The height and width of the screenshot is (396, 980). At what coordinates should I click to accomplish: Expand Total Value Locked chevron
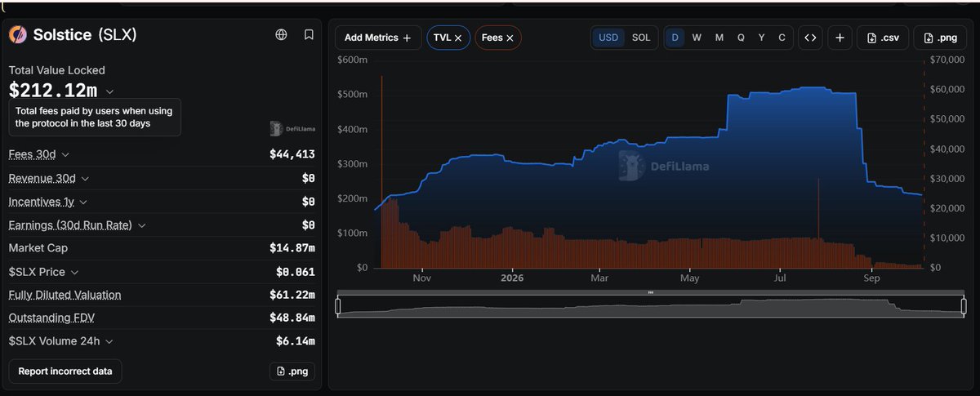110,91
